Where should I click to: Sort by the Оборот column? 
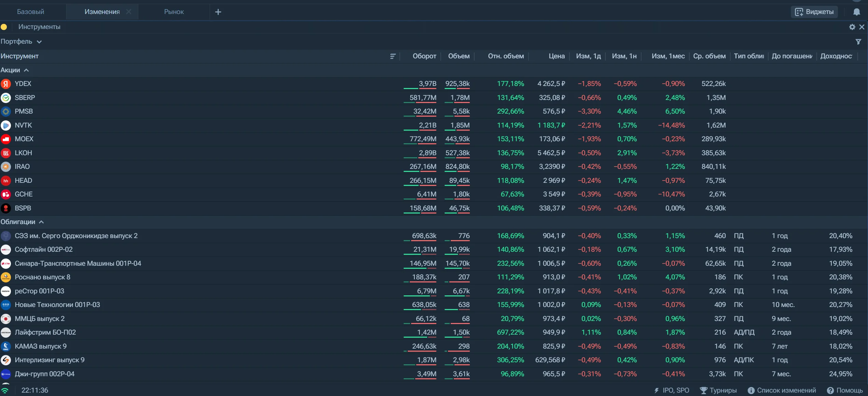click(424, 56)
